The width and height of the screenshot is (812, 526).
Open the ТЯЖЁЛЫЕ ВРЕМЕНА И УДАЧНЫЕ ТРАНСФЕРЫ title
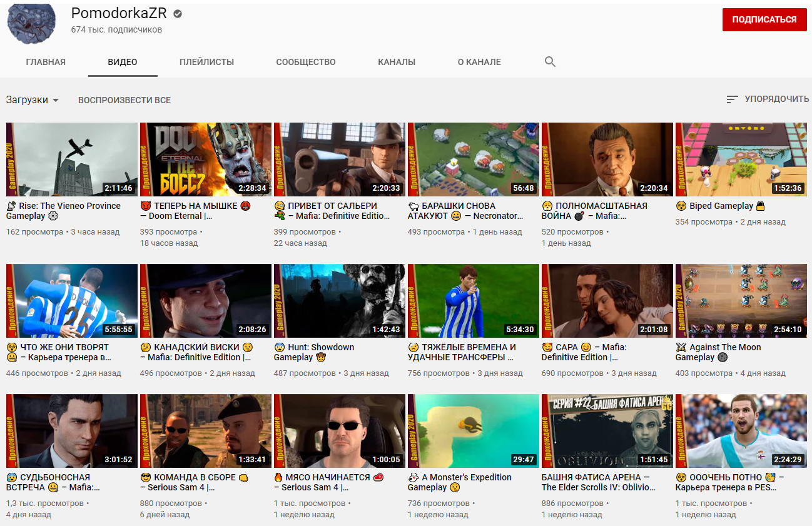[462, 352]
